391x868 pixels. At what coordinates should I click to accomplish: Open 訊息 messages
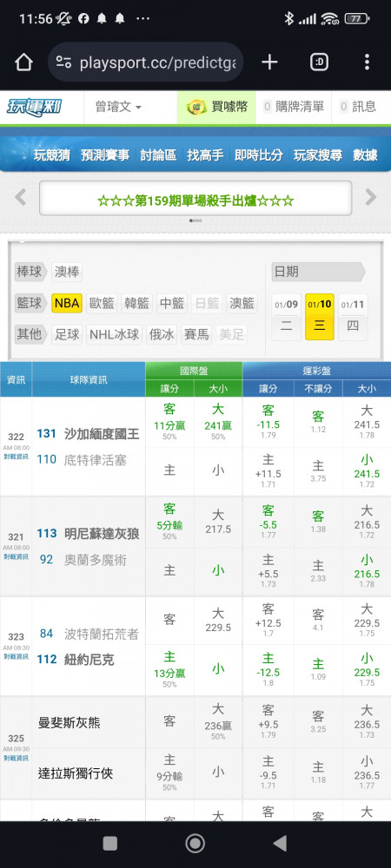[x=358, y=107]
